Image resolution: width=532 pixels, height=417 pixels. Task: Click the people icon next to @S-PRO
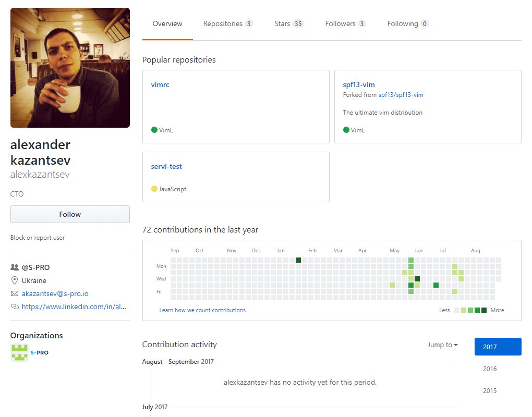(15, 267)
